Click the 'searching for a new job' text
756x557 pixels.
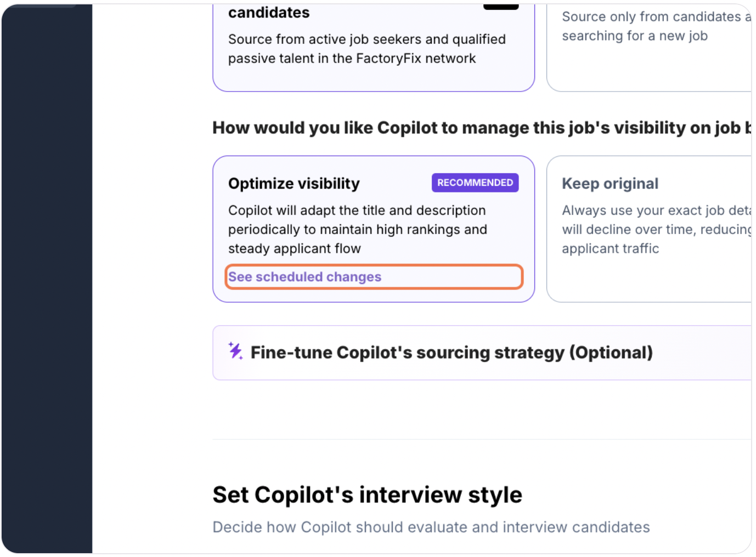pyautogui.click(x=635, y=36)
